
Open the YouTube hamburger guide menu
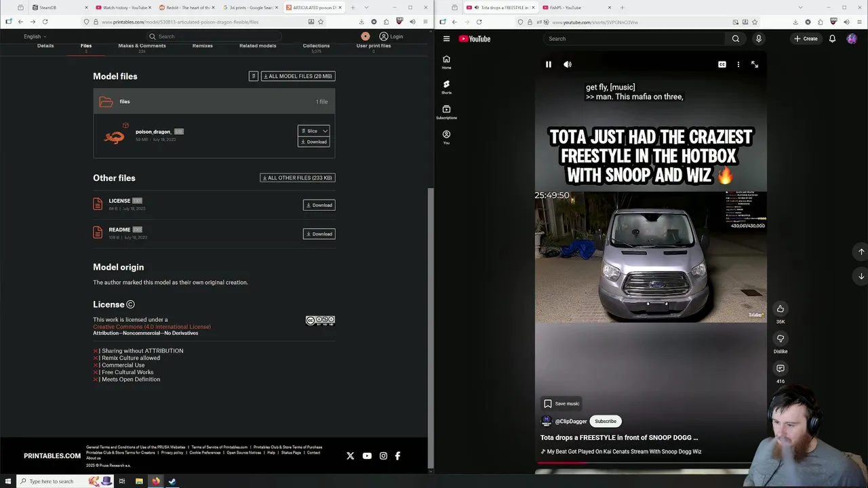tap(446, 39)
